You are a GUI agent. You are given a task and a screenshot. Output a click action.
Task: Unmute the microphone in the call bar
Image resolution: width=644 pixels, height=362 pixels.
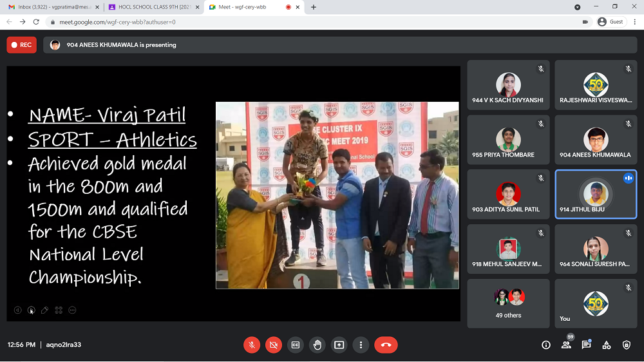coord(252,345)
